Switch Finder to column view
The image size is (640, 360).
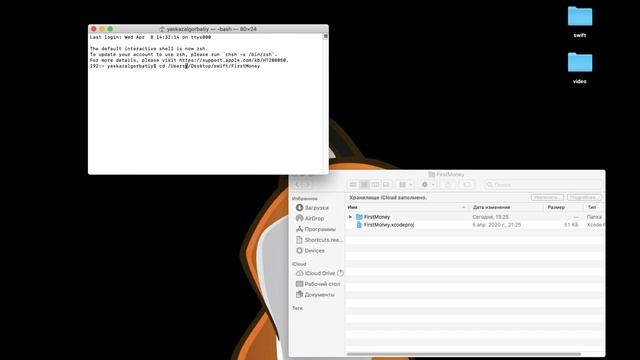(375, 185)
